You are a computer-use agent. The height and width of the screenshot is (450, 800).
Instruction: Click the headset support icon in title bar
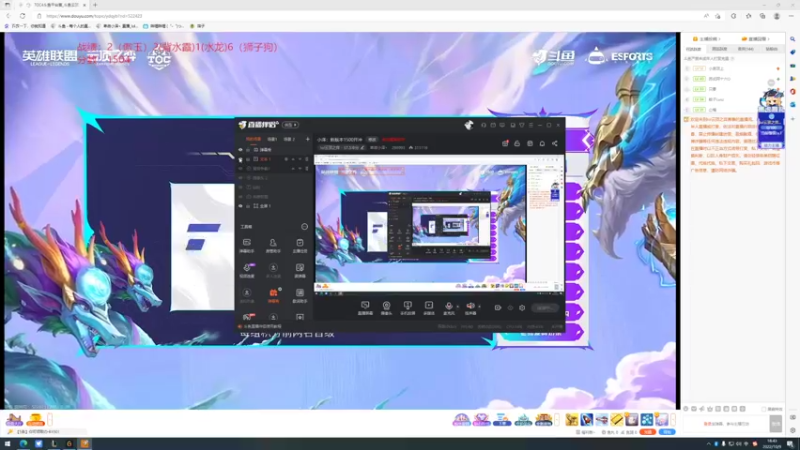(484, 125)
